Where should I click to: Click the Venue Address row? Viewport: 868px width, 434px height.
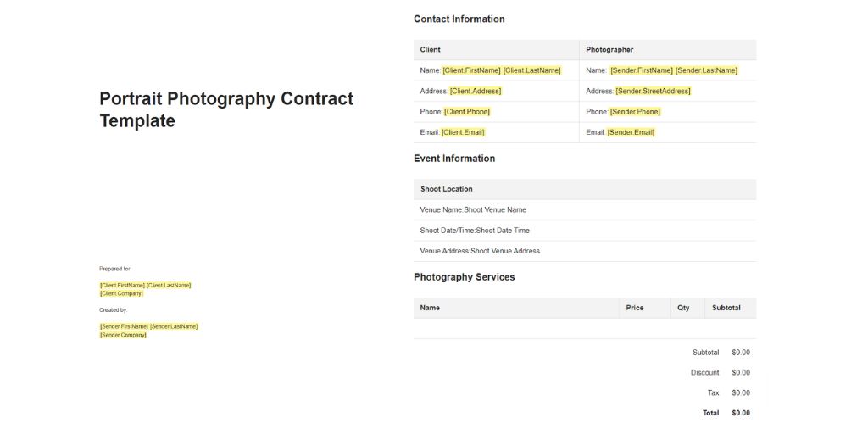(480, 251)
